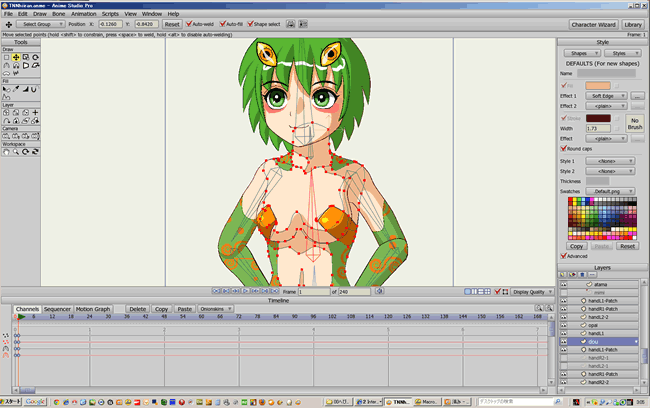Image resolution: width=650 pixels, height=408 pixels.
Task: Open the Effect 1 Soft Edge dropdown
Action: (x=606, y=96)
